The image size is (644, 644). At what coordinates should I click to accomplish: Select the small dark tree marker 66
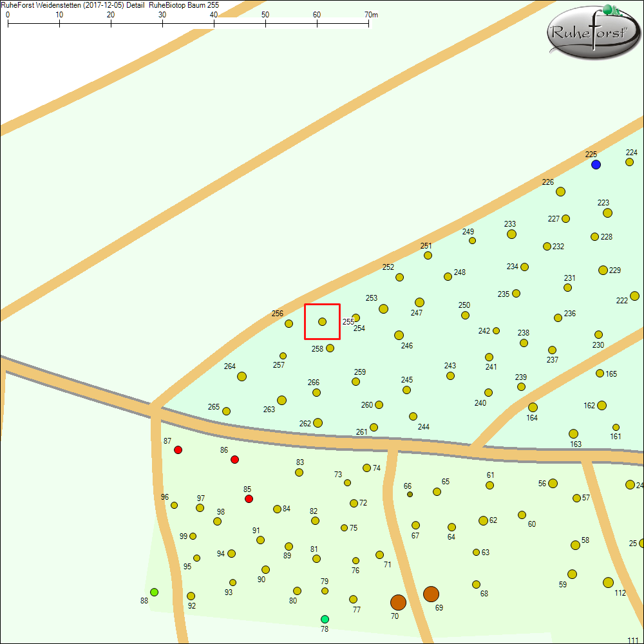point(410,495)
